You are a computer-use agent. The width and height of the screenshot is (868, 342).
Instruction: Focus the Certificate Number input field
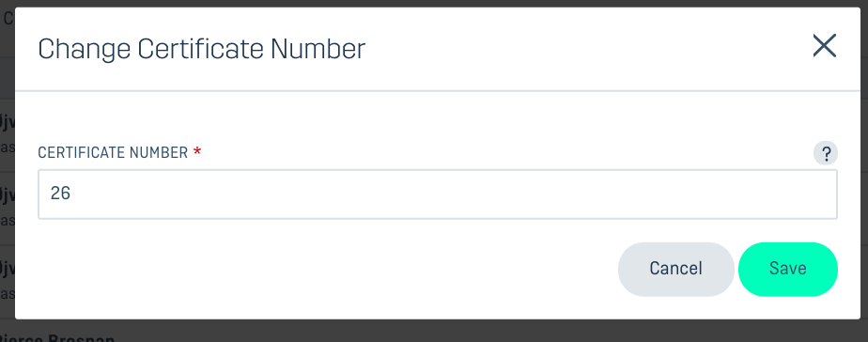(438, 194)
